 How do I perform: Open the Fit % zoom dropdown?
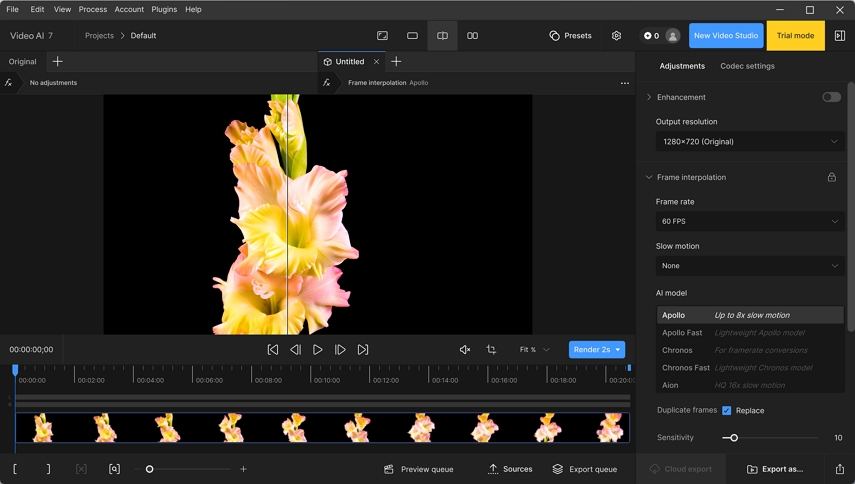pos(534,349)
